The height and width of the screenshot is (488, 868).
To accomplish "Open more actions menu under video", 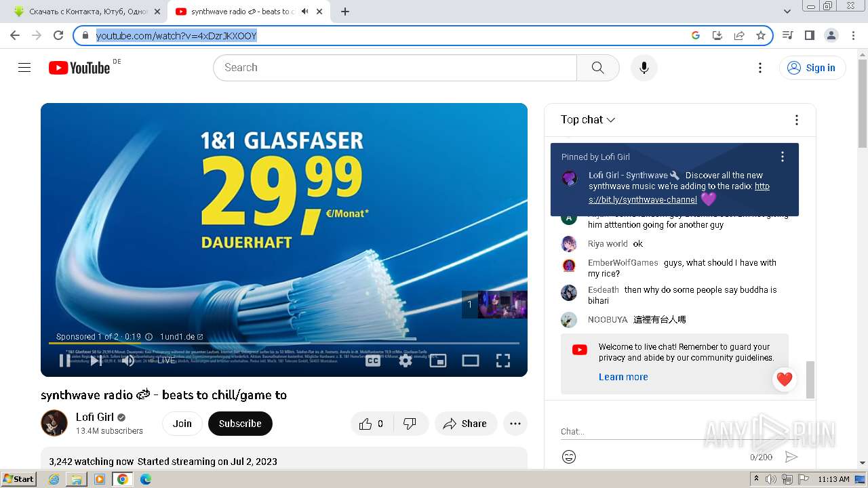I will tap(515, 424).
